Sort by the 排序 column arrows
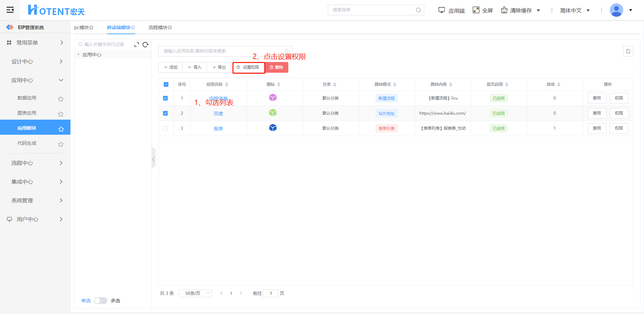 point(559,84)
